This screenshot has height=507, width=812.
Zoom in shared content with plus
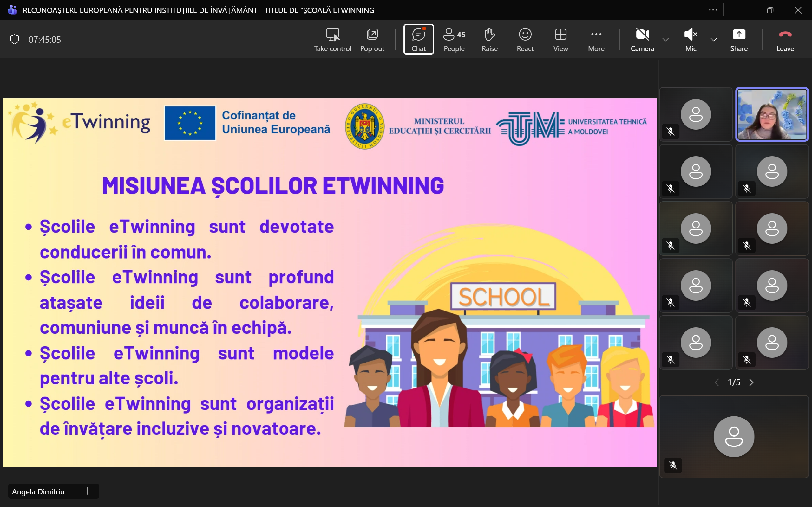click(x=88, y=491)
